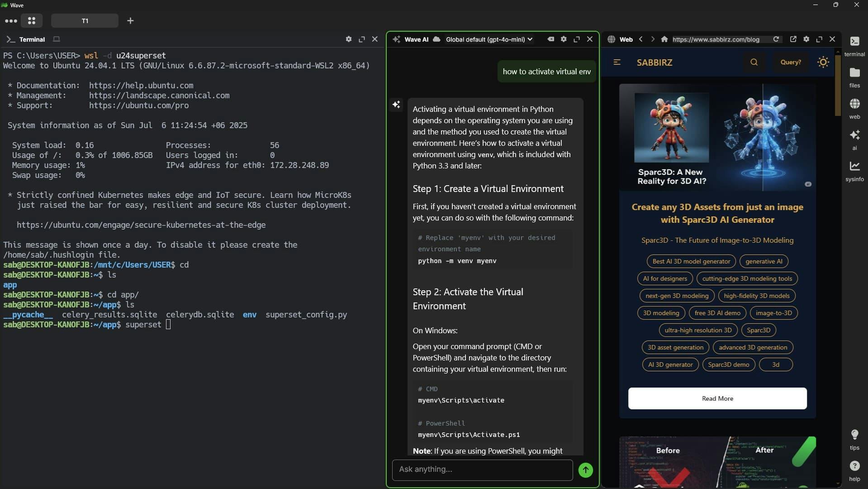This screenshot has width=868, height=489.
Task: Open a new terminal from sidebar
Action: click(x=854, y=46)
